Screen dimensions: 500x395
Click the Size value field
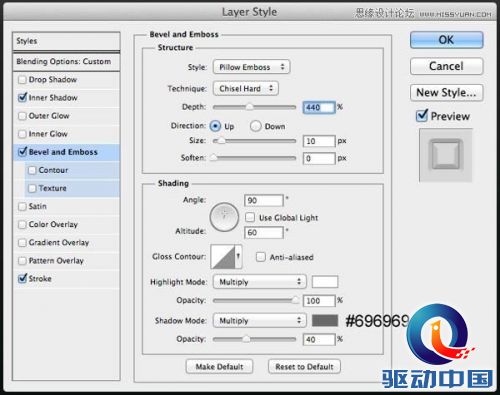[319, 141]
